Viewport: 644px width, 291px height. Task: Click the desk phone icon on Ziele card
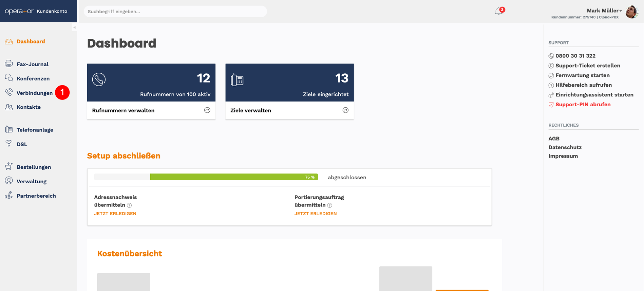click(x=237, y=80)
